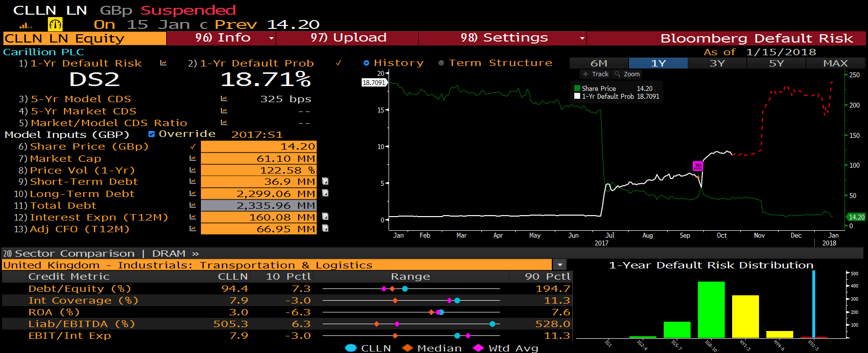Click chart icon next to 5-Yr Model CDS

pyautogui.click(x=224, y=99)
